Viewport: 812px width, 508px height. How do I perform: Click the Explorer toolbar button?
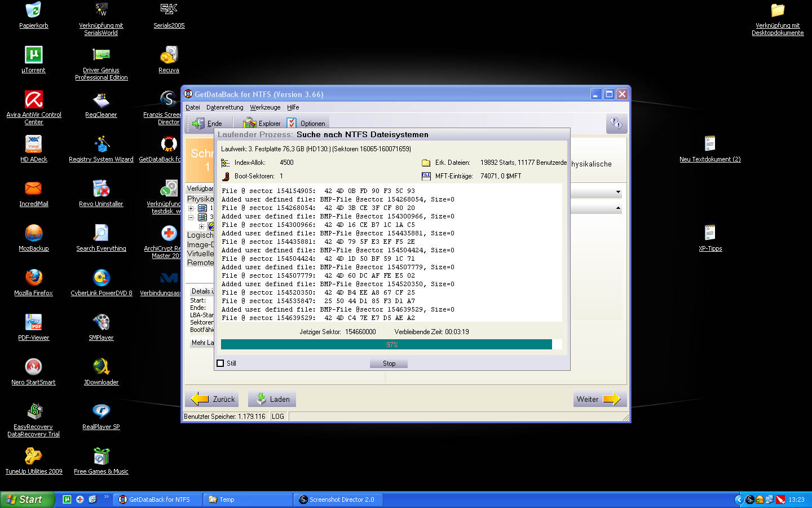262,123
